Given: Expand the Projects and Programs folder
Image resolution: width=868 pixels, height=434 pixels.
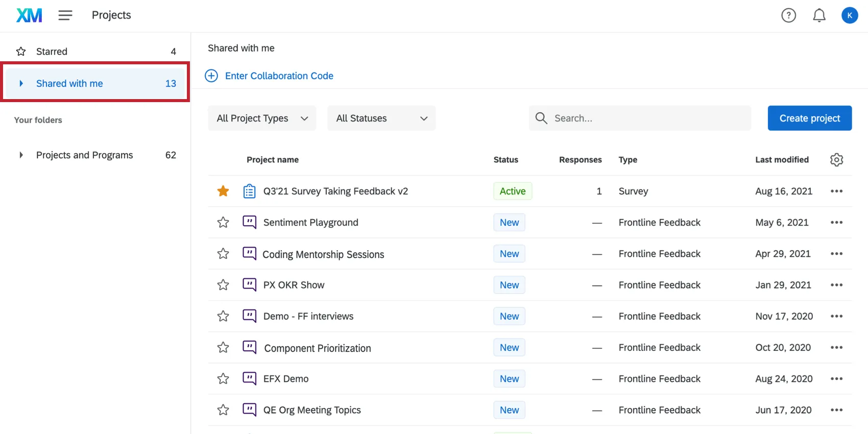Looking at the screenshot, I should click(21, 155).
